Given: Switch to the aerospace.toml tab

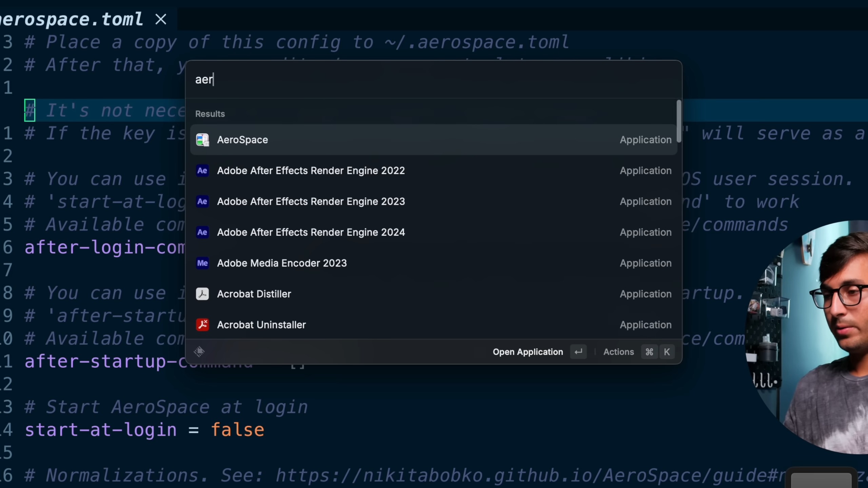Looking at the screenshot, I should pyautogui.click(x=71, y=19).
